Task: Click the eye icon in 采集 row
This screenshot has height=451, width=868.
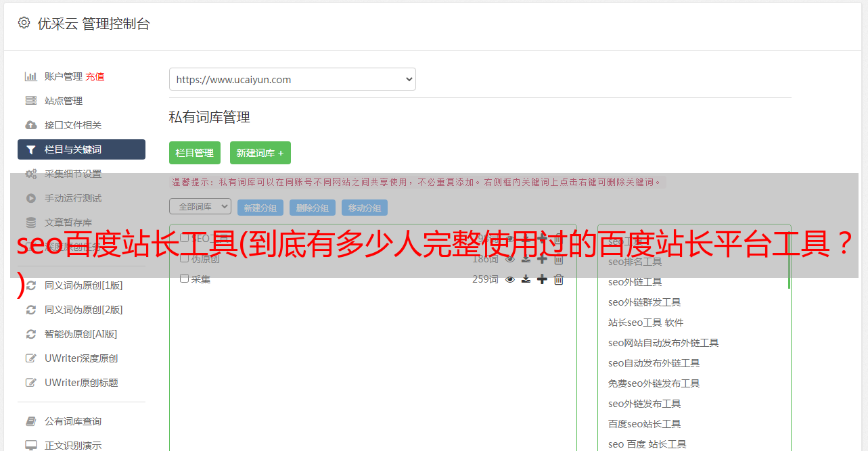Action: (510, 279)
